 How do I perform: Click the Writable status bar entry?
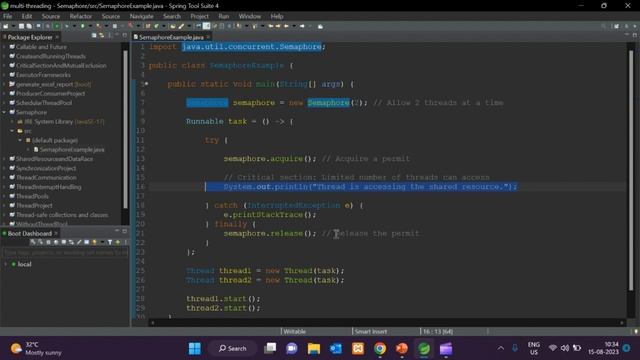[294, 331]
